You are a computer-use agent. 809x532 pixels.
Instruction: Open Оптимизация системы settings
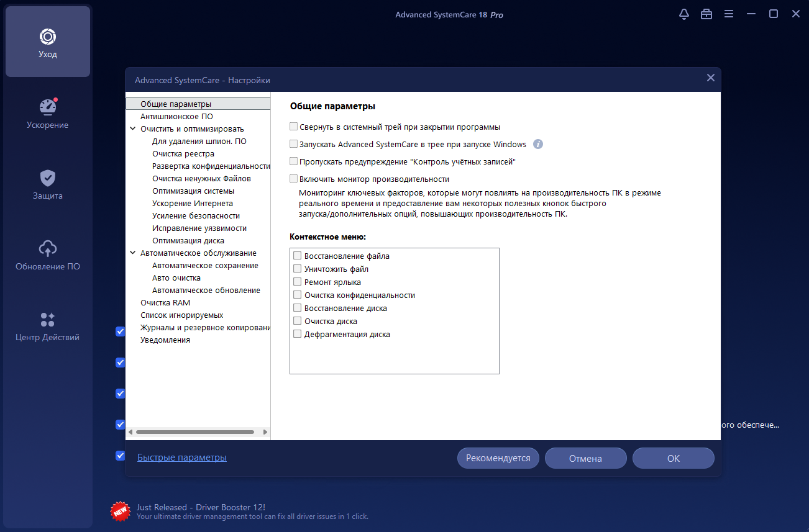[x=193, y=191]
